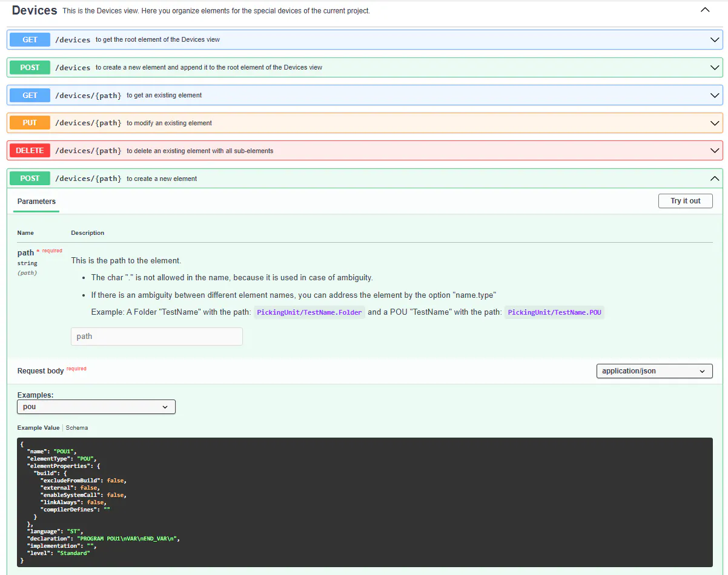Click the Request body label

tap(41, 370)
